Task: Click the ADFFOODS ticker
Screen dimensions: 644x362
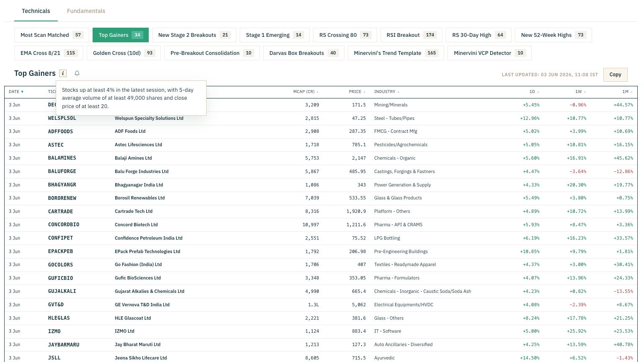Action: click(60, 132)
